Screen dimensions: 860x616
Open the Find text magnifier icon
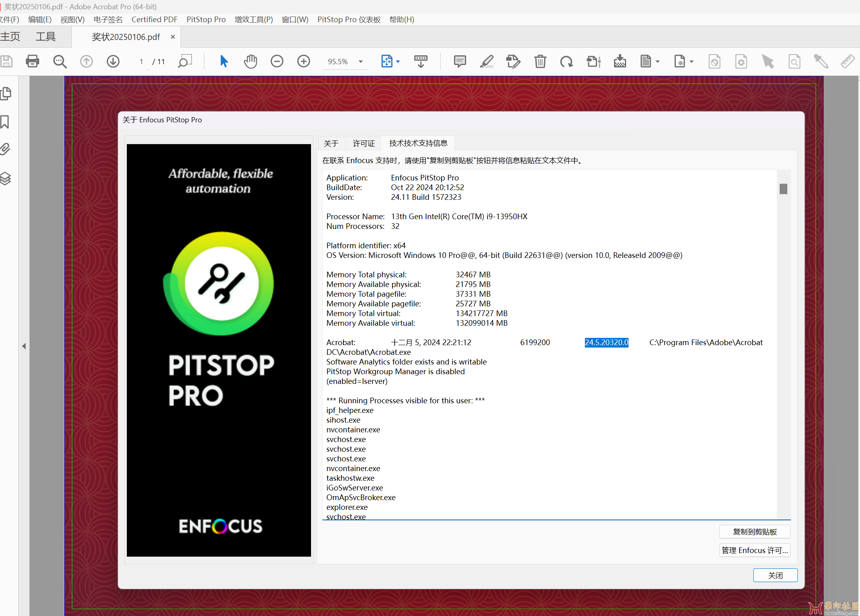pyautogui.click(x=60, y=61)
